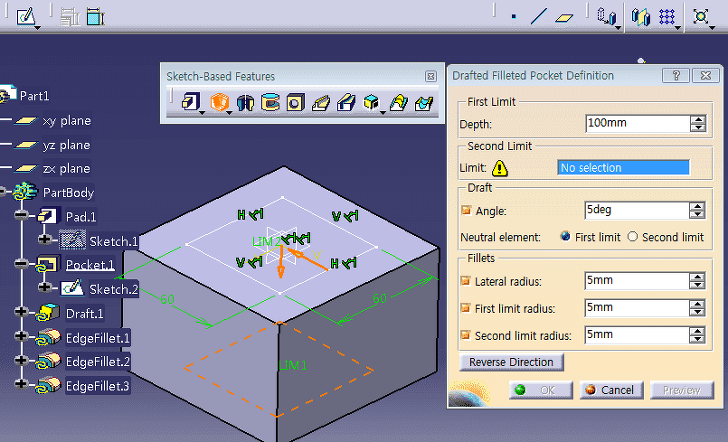Select the Solid Combine cube tool
The height and width of the screenshot is (442, 728).
[371, 102]
